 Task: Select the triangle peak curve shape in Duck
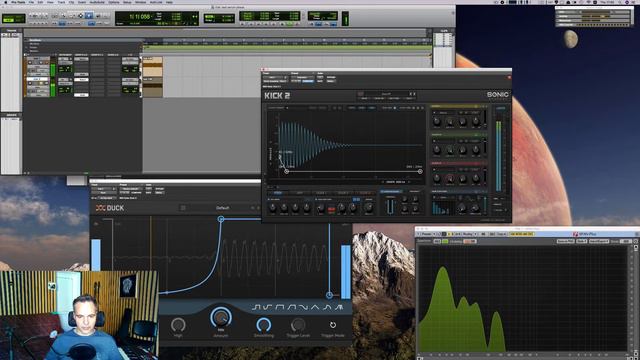(x=316, y=307)
